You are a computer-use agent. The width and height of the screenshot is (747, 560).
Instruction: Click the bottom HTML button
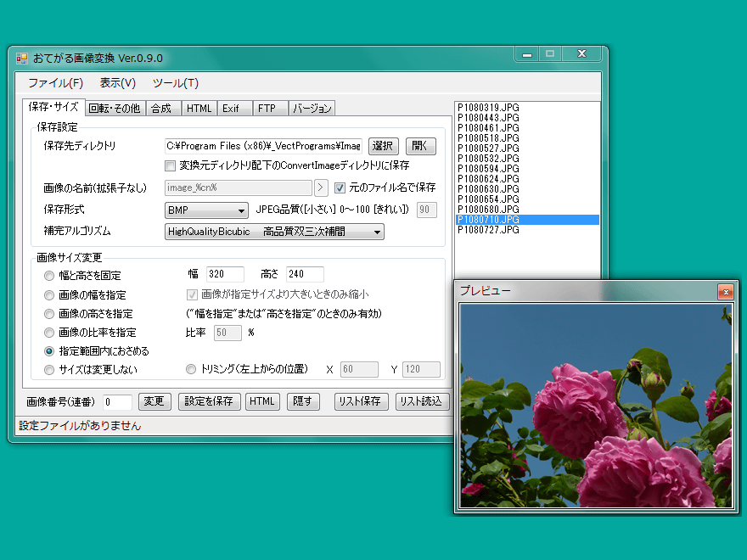coord(262,401)
